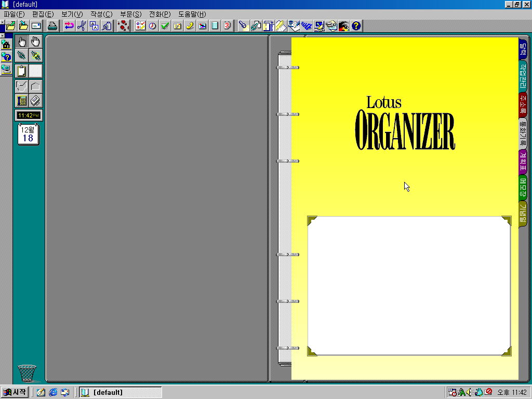Click the yellow page layout icon

point(269,26)
